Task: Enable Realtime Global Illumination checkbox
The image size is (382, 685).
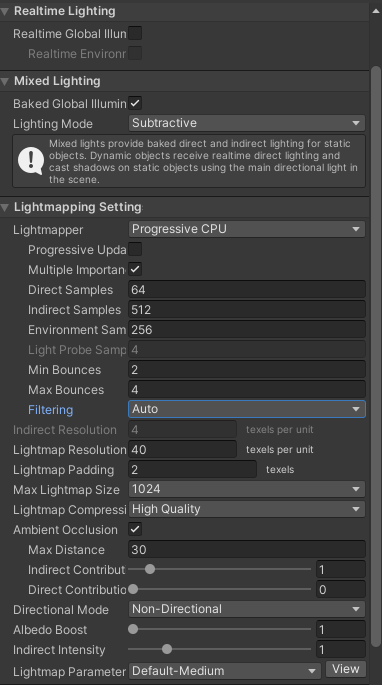Action: (135, 33)
